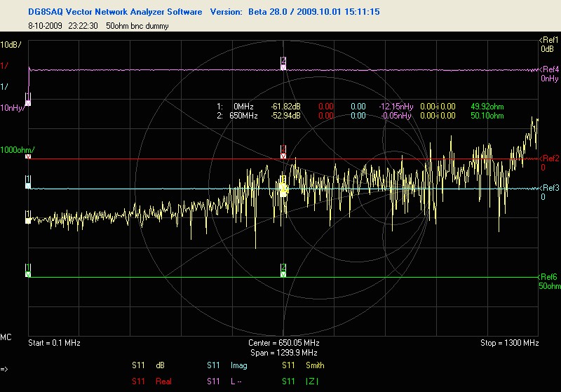This screenshot has height=392, width=561.
Task: Click the 1000ohm/ scale label
Action: click(x=18, y=150)
